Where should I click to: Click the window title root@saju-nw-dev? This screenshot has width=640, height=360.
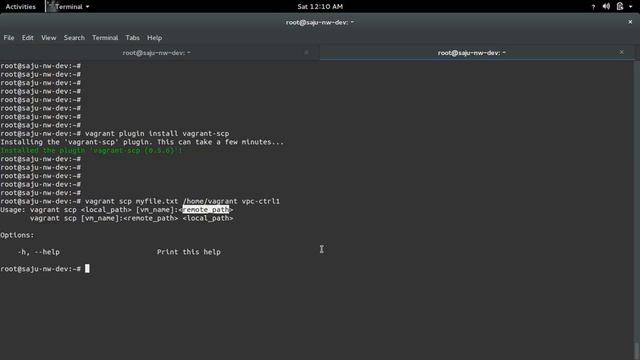point(320,22)
